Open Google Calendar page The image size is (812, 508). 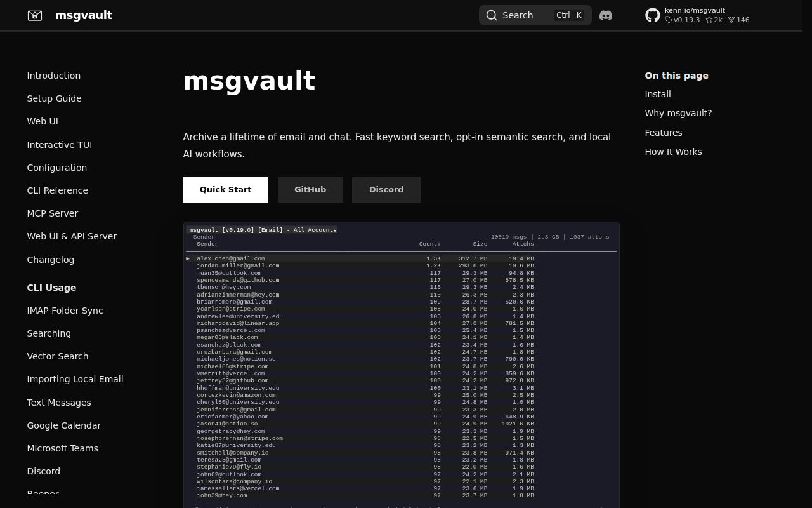64,425
